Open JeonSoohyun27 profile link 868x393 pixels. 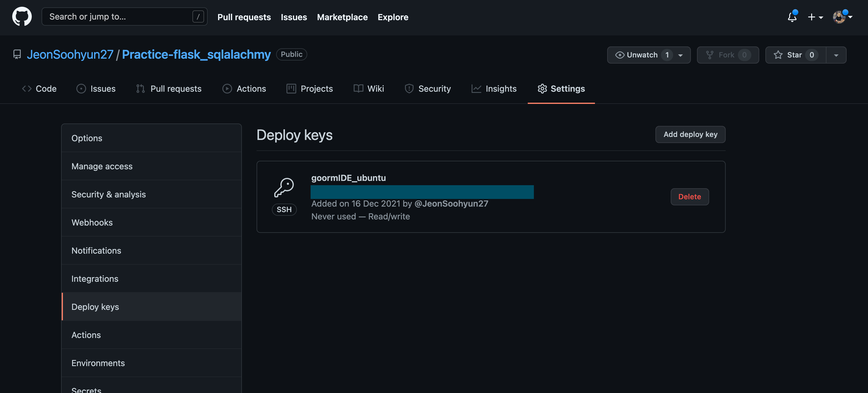(70, 54)
